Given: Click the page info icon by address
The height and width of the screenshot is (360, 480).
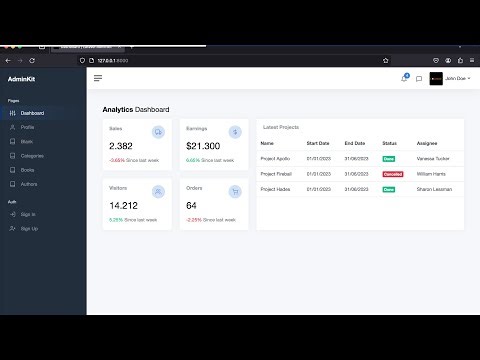Looking at the screenshot, I should pos(92,61).
